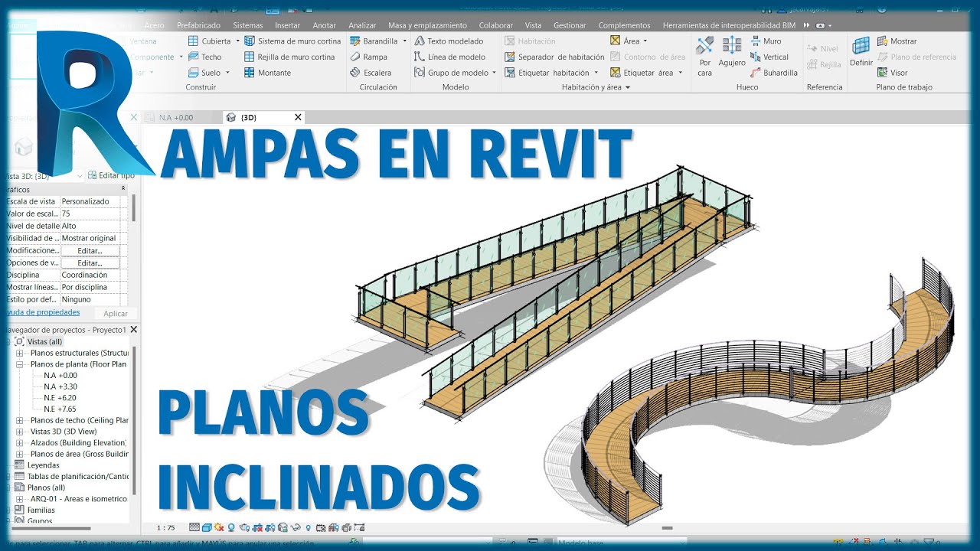
Task: Select Etiquetar área tool
Action: [642, 73]
